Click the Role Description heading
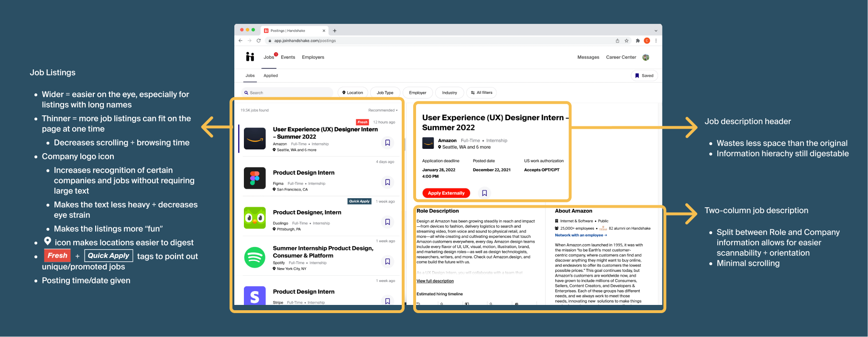Screen dimensions: 868x337 [438, 211]
